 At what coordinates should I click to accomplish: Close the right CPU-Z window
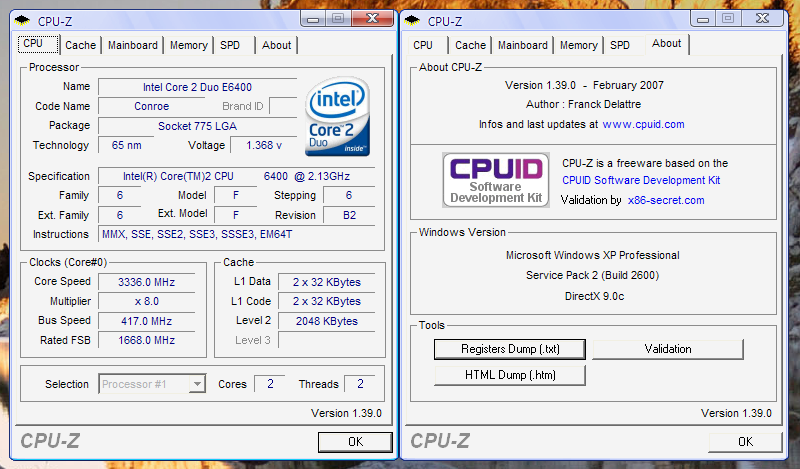point(762,19)
